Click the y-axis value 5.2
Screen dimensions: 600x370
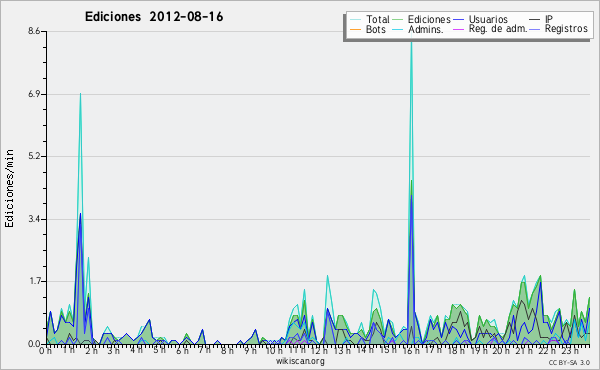34,156
